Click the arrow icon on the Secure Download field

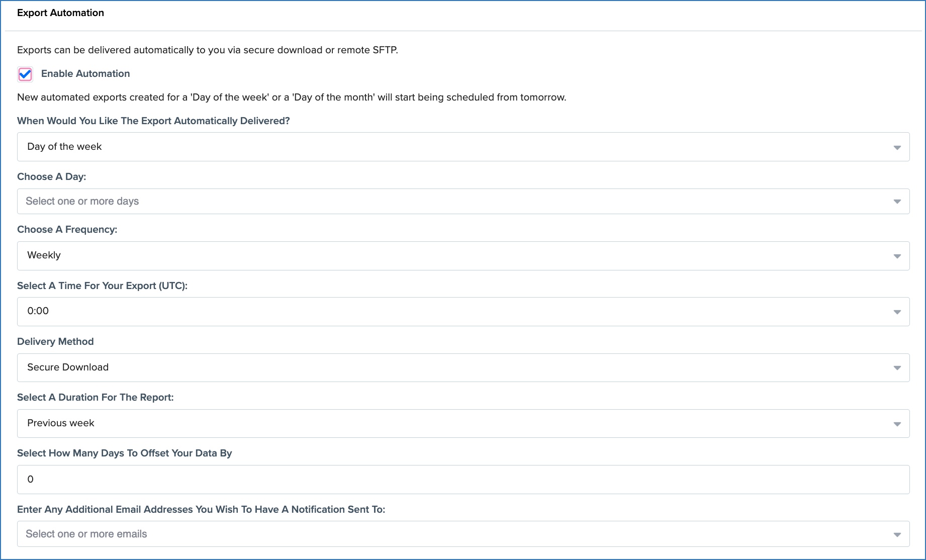[897, 368]
